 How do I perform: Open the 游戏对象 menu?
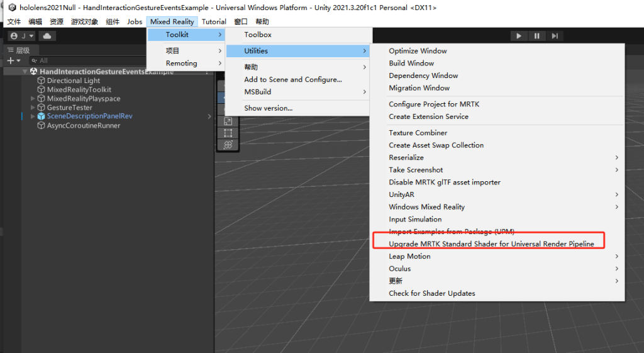[x=85, y=21]
